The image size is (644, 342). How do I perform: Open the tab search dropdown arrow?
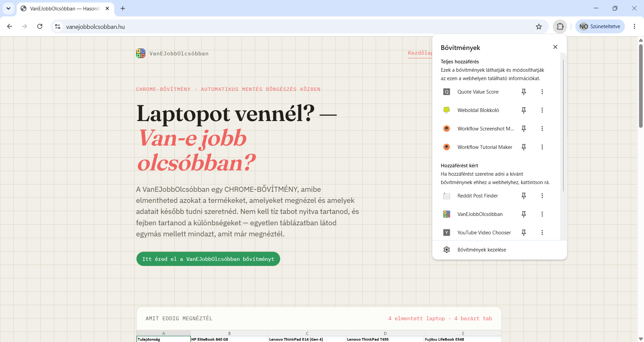tap(8, 8)
